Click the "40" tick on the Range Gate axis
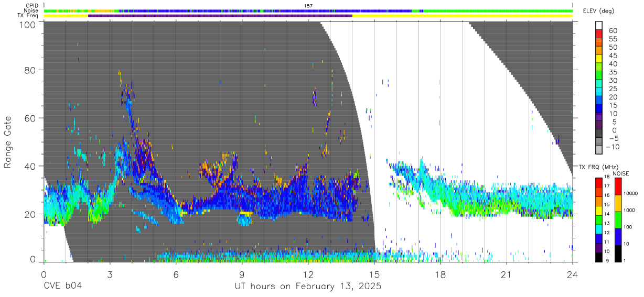Image resolution: width=644 pixels, height=297 pixels. (x=31, y=166)
